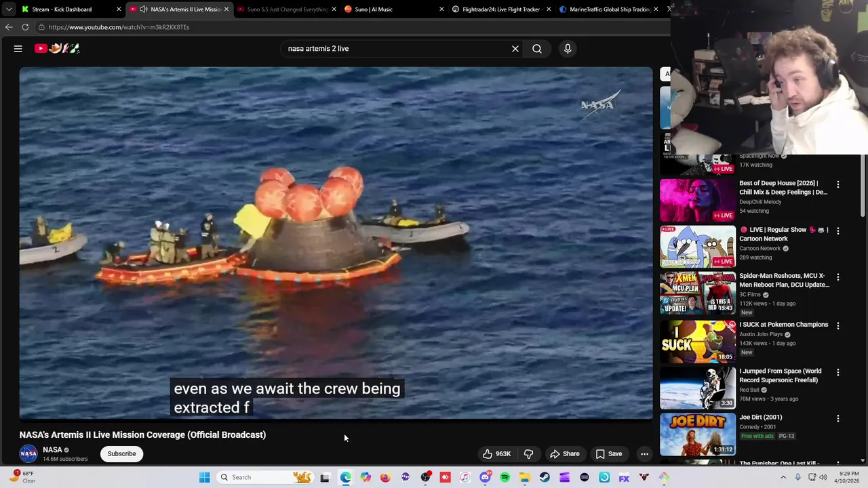Open options for Pokemon Champions video

tap(838, 325)
